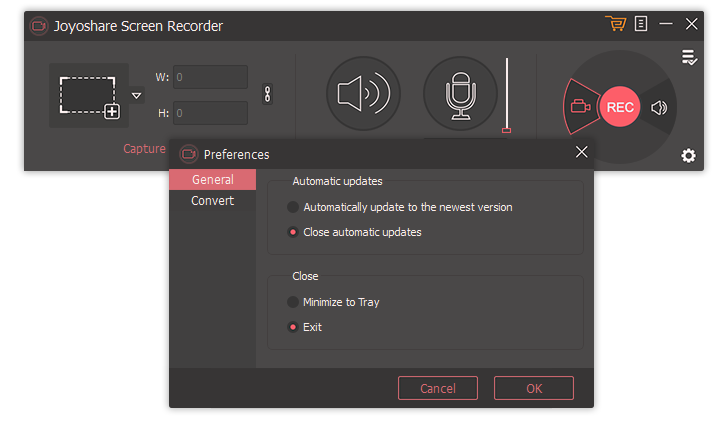The height and width of the screenshot is (444, 724).
Task: Confirm preferences with OK button
Action: [x=534, y=388]
